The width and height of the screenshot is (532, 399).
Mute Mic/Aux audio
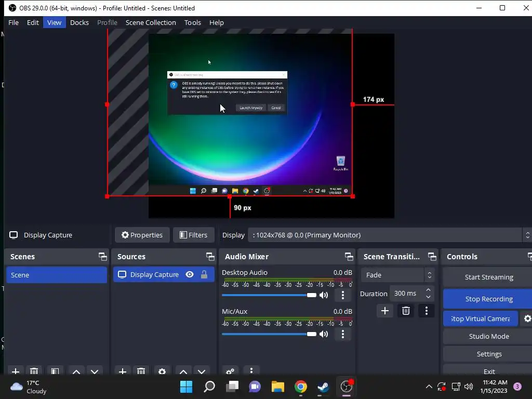(324, 334)
